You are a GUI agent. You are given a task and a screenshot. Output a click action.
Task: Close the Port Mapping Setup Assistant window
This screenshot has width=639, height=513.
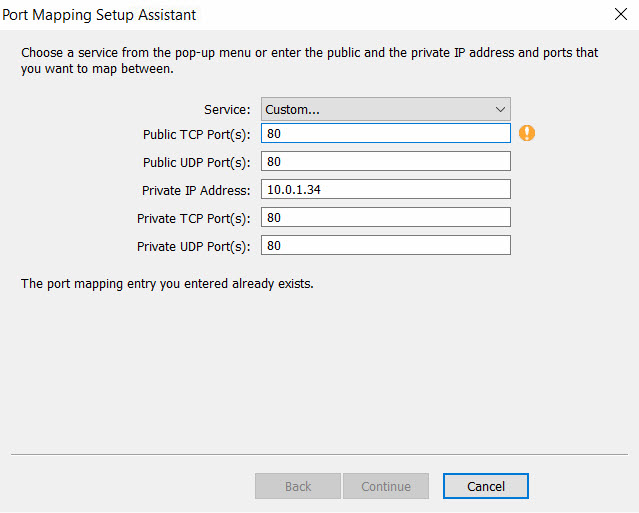click(619, 15)
